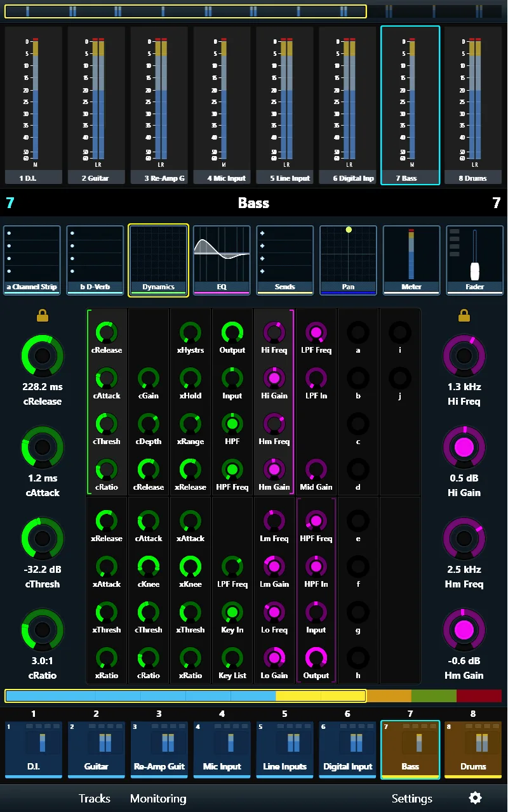The width and height of the screenshot is (508, 812).
Task: Toggle the HPF In switch
Action: click(x=316, y=566)
